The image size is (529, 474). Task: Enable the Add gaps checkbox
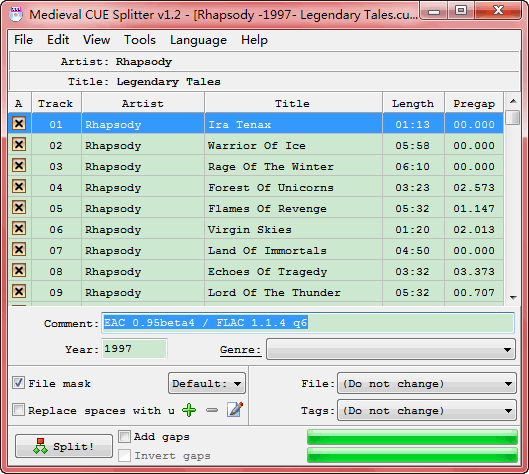click(x=124, y=436)
